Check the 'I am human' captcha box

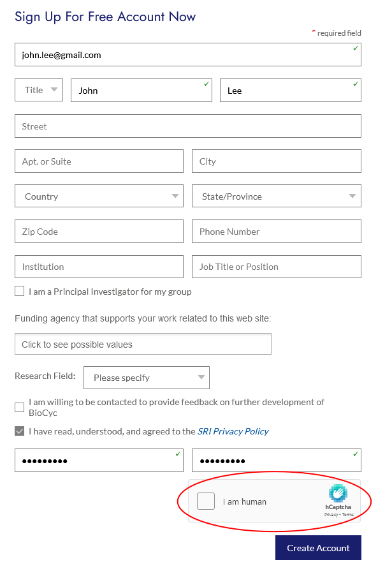206,501
